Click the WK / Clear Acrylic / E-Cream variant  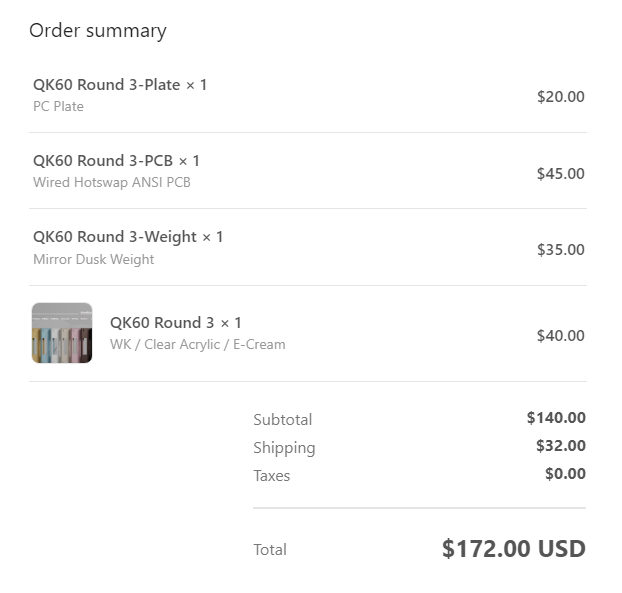pyautogui.click(x=197, y=345)
